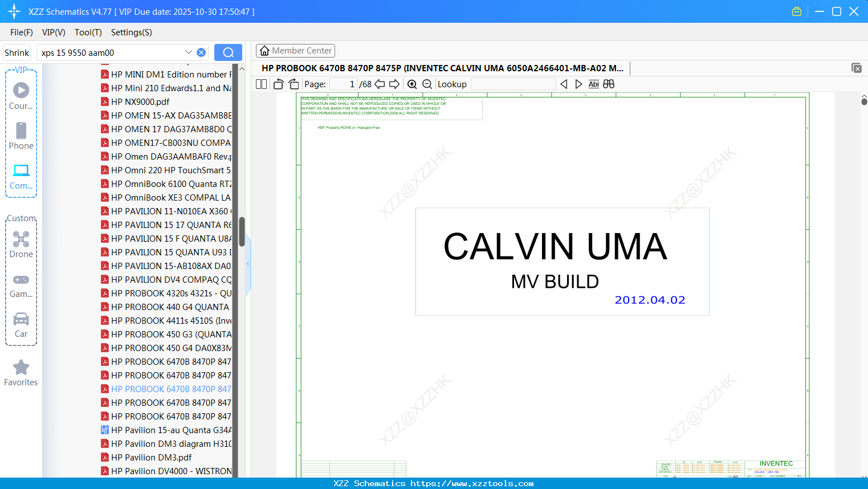Image resolution: width=868 pixels, height=489 pixels.
Task: Open HP Pavilion 15-au Quanta G34A file
Action: (166, 430)
